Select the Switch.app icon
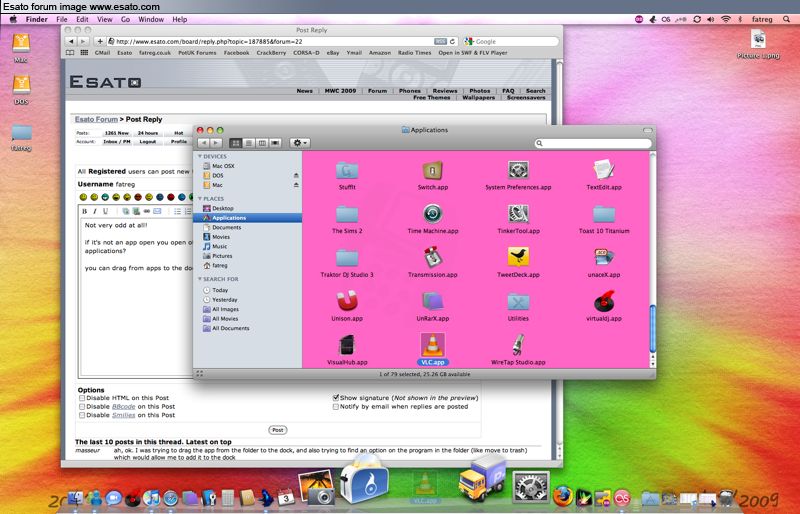 432,170
